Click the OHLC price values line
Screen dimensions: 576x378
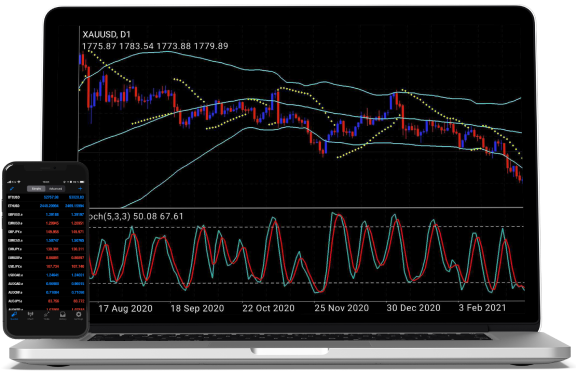[155, 46]
